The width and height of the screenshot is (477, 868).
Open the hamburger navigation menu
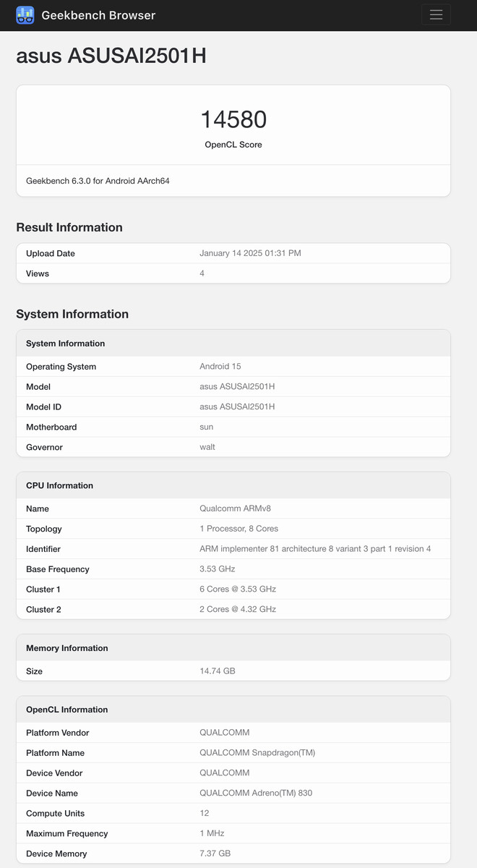click(436, 14)
